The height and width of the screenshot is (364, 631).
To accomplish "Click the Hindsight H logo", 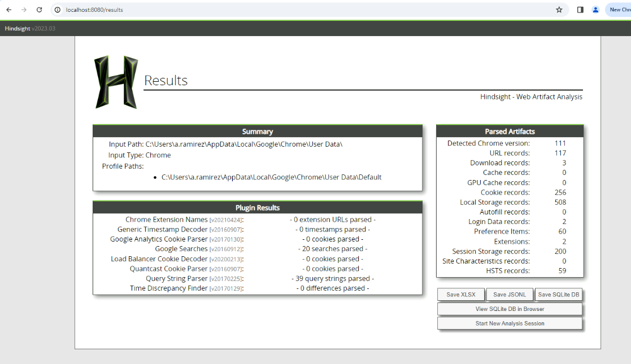I will (x=116, y=82).
